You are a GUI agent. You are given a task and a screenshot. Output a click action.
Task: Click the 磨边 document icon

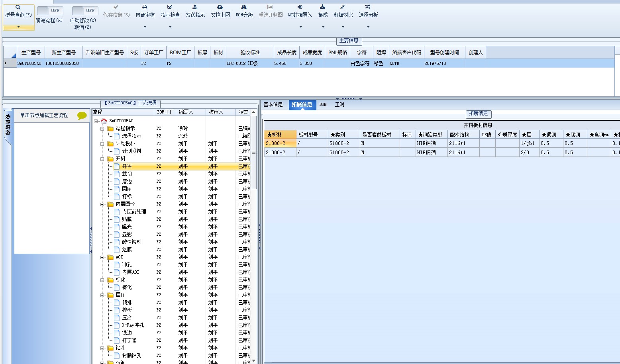click(117, 181)
